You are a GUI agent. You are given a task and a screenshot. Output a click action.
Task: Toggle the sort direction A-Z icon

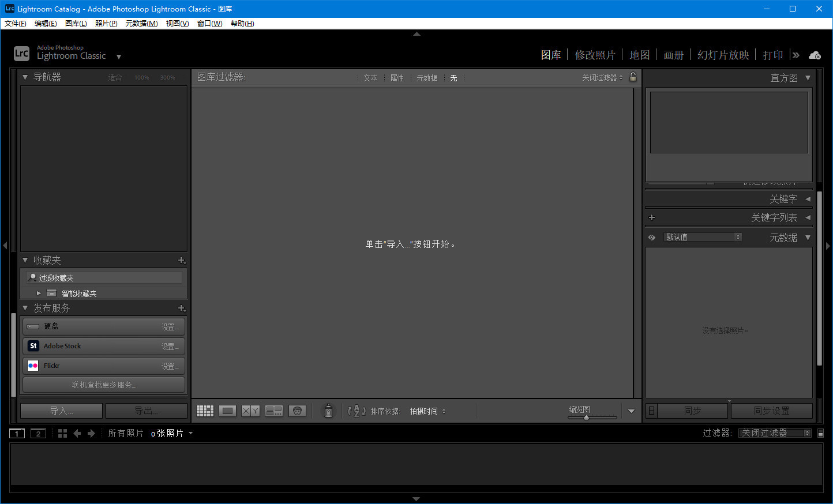tap(358, 411)
